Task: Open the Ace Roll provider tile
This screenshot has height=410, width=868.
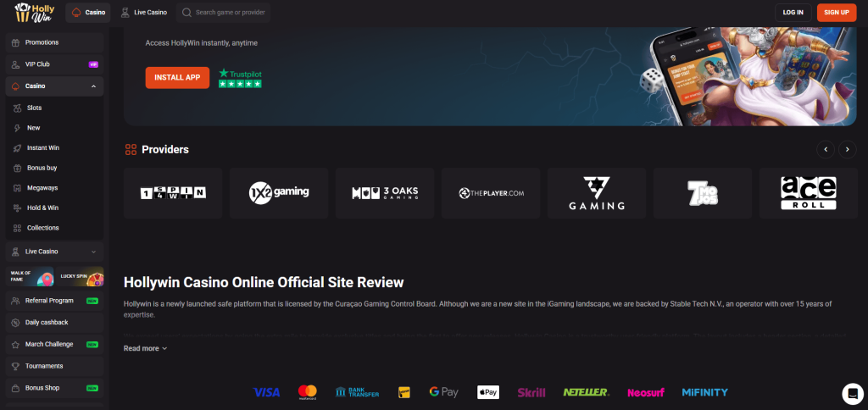Action: 808,193
